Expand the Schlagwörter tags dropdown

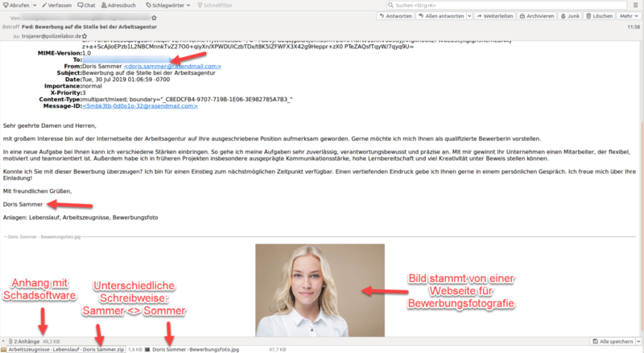tap(168, 6)
